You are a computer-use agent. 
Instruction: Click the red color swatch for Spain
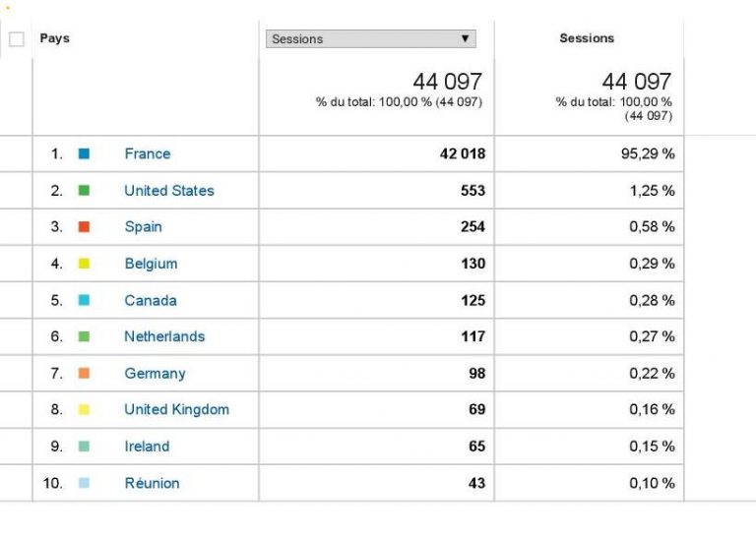click(x=84, y=227)
